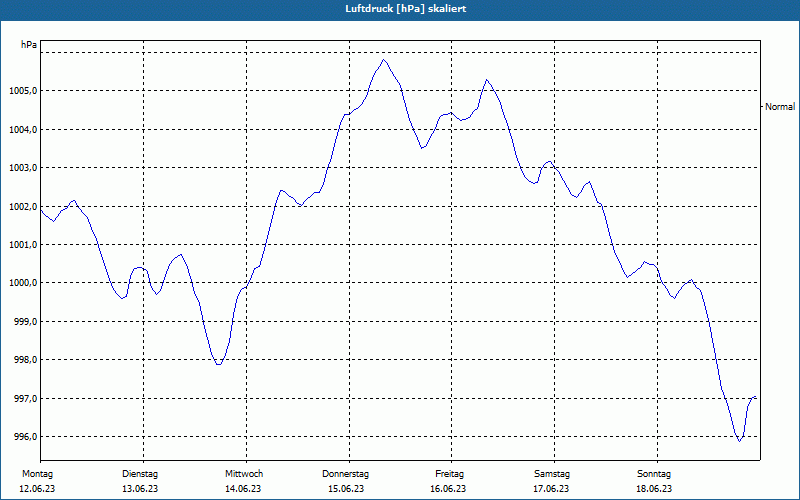800x500 pixels.
Task: Select the 1002,0 axis value
Action: click(23, 207)
